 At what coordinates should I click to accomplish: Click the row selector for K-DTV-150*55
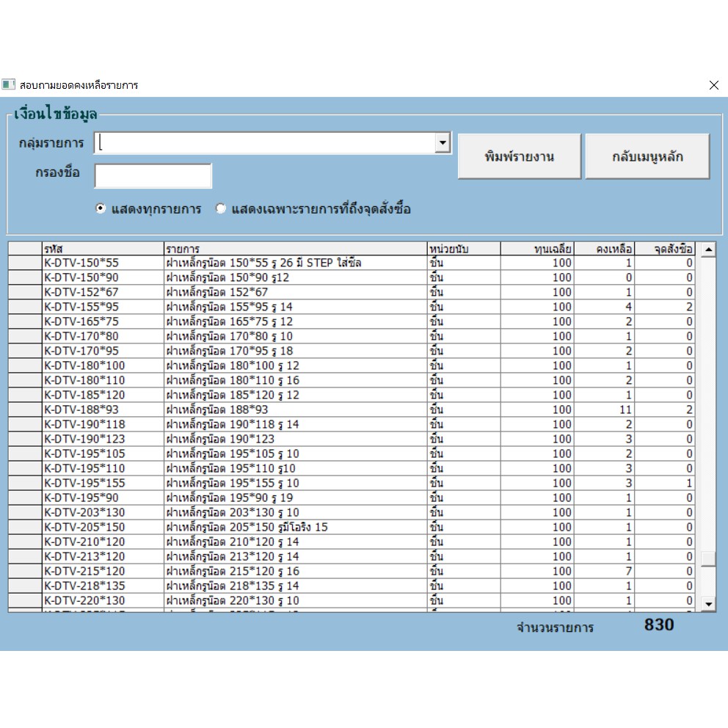coord(25,263)
